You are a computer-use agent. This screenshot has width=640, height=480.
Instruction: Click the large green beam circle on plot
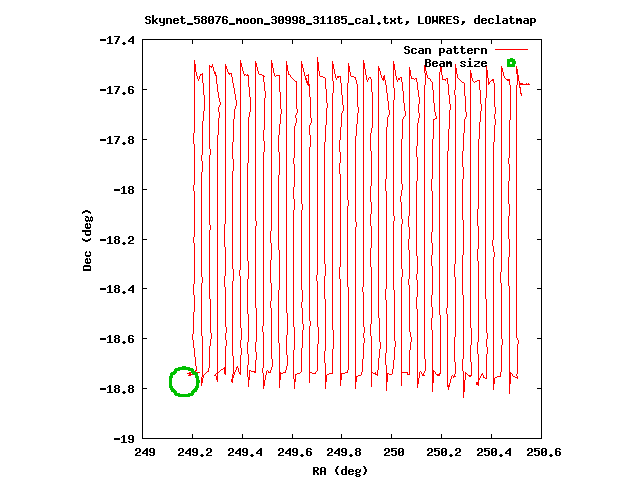tap(184, 381)
